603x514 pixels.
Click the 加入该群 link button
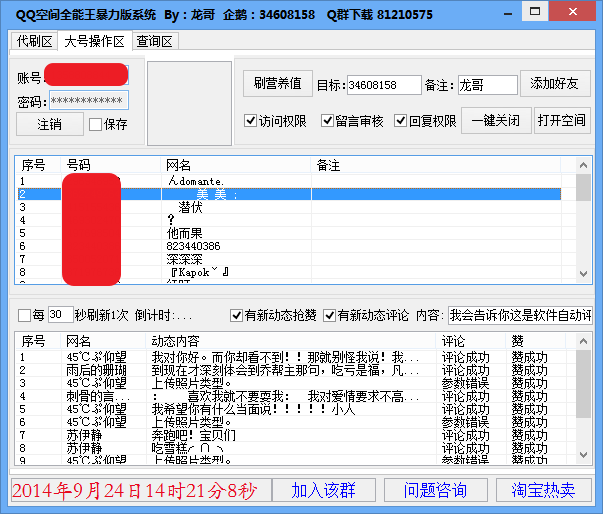pos(324,490)
